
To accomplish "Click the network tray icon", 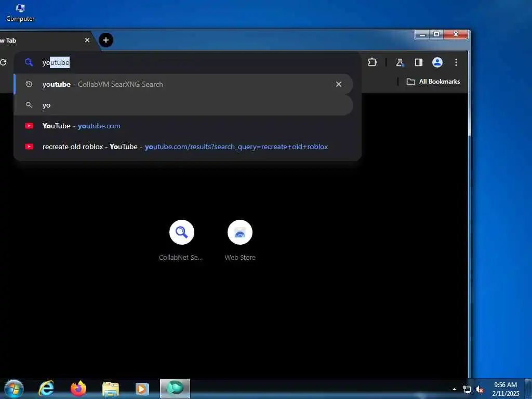I will coord(467,389).
